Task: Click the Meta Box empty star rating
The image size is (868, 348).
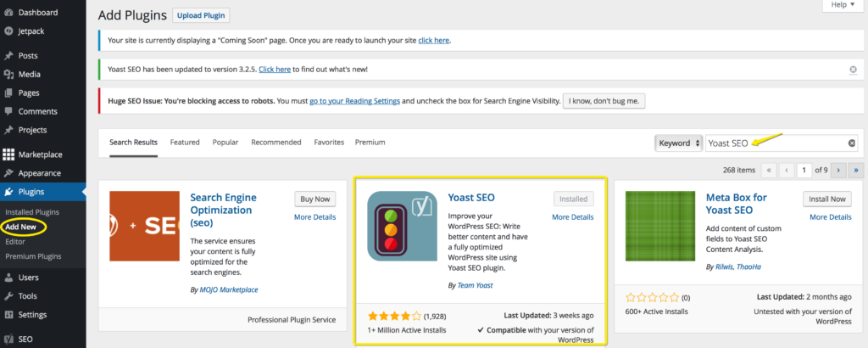Action: tap(652, 298)
